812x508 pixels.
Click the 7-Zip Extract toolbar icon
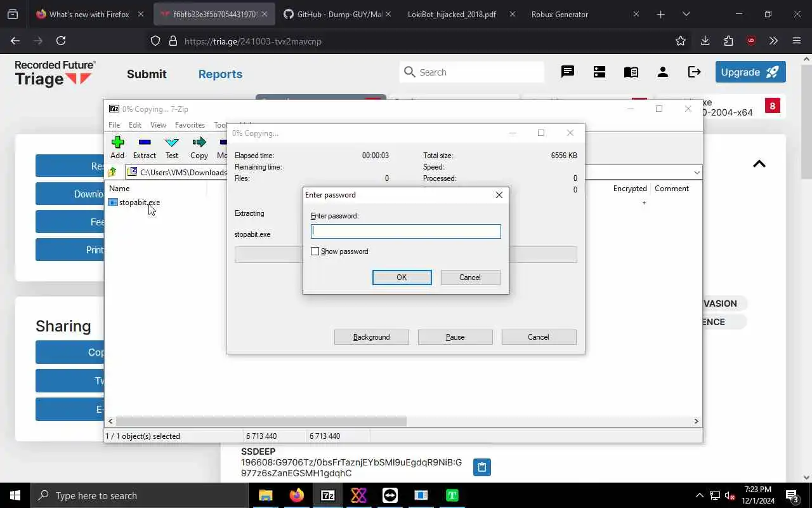coord(145,147)
